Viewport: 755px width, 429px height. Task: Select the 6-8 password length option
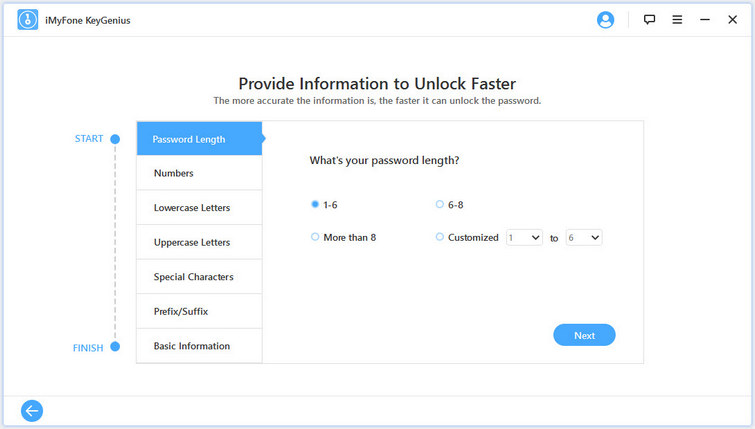click(440, 204)
